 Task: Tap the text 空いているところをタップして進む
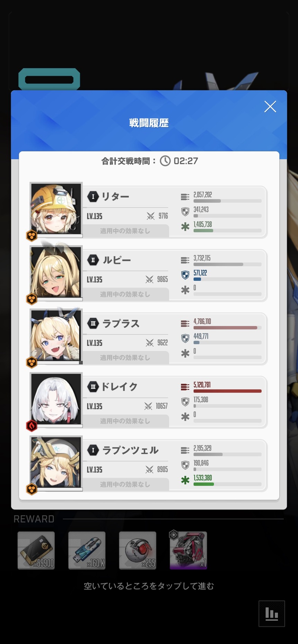point(149,586)
